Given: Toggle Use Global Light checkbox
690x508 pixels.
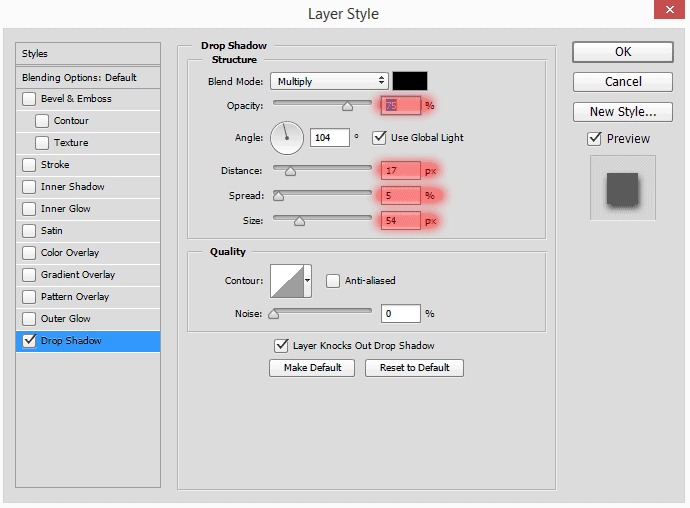Looking at the screenshot, I should [x=379, y=138].
